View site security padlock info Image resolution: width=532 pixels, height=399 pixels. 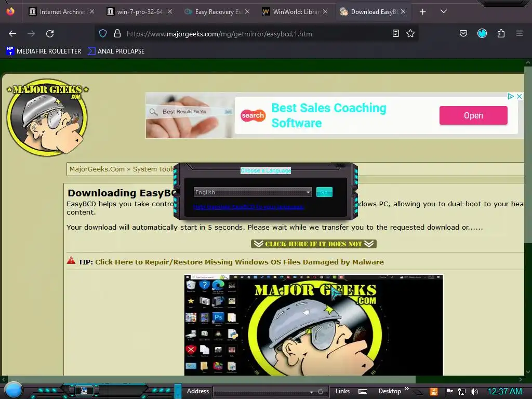coord(117,33)
